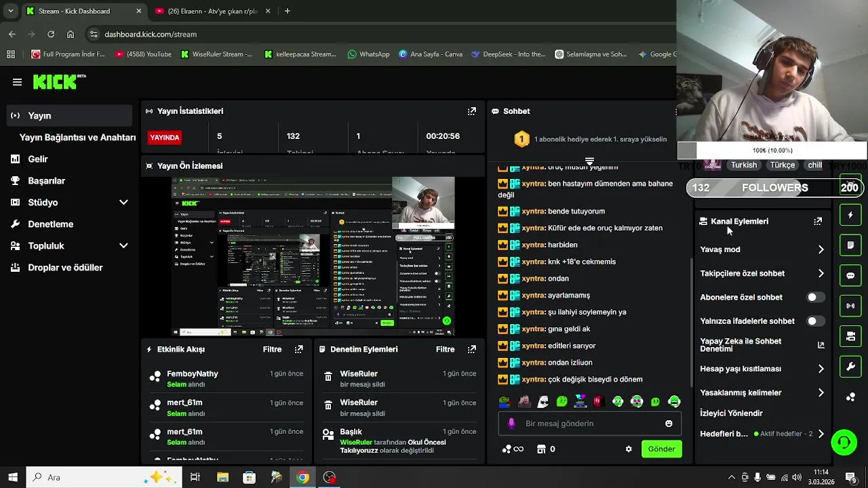Image resolution: width=868 pixels, height=488 pixels.
Task: Click the Yayın Ön İzlemesi stream preview
Action: click(313, 256)
